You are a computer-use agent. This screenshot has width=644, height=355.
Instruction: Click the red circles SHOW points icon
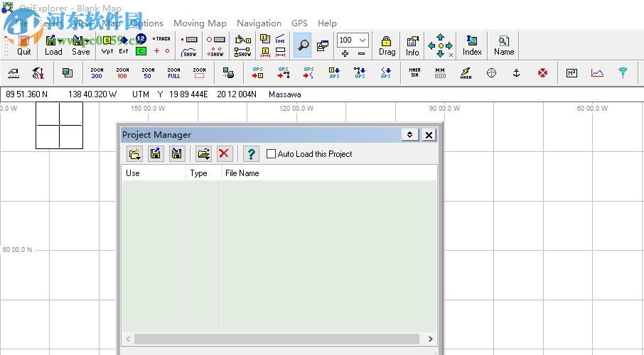(215, 52)
